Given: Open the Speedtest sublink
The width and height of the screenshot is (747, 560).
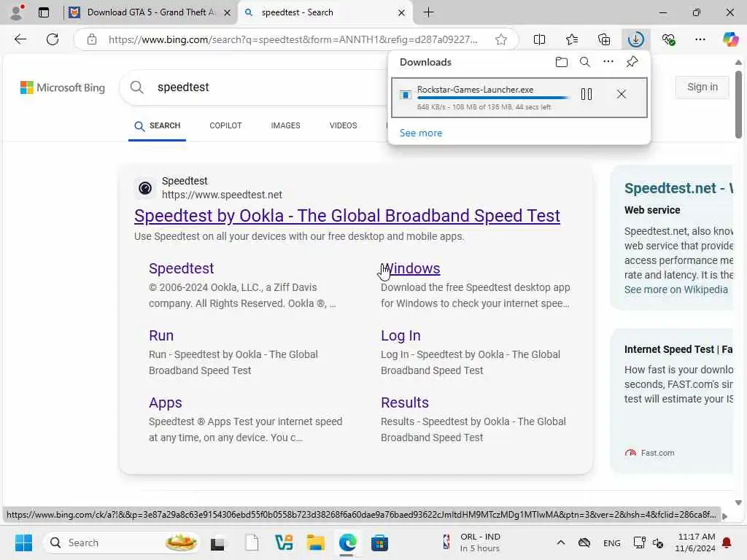Looking at the screenshot, I should [181, 268].
